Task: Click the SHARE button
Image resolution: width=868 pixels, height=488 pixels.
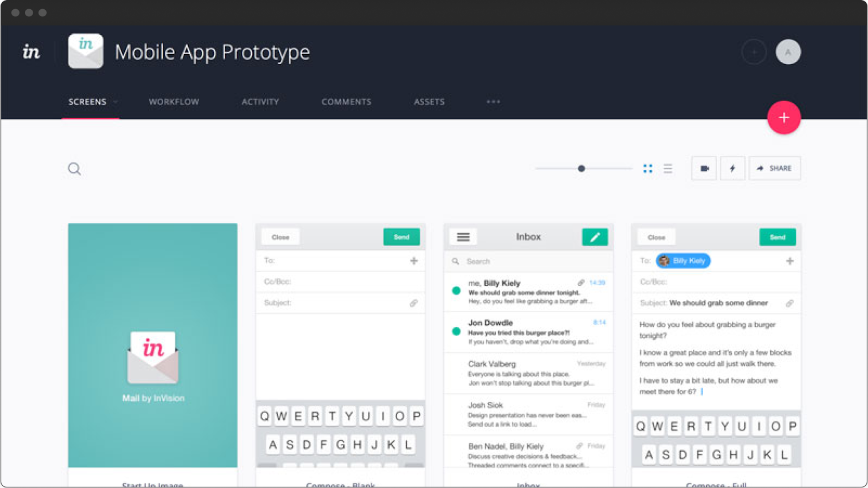Action: [775, 168]
